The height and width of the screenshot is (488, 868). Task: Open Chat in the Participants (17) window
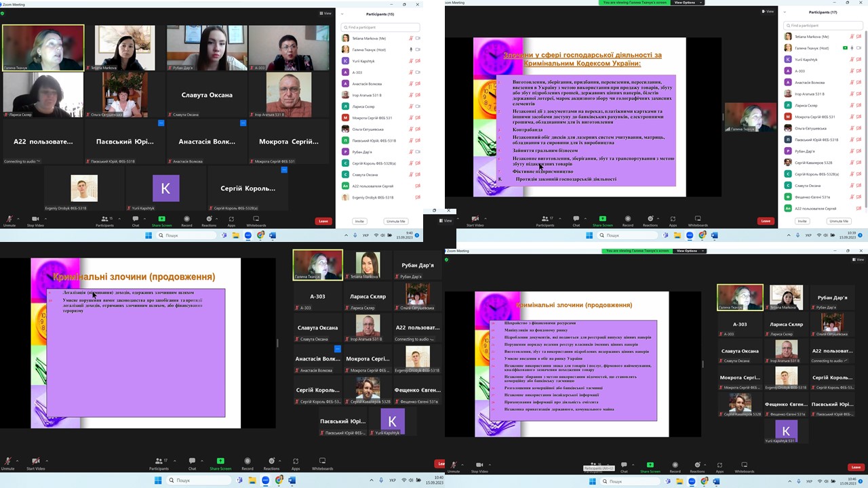tap(576, 221)
